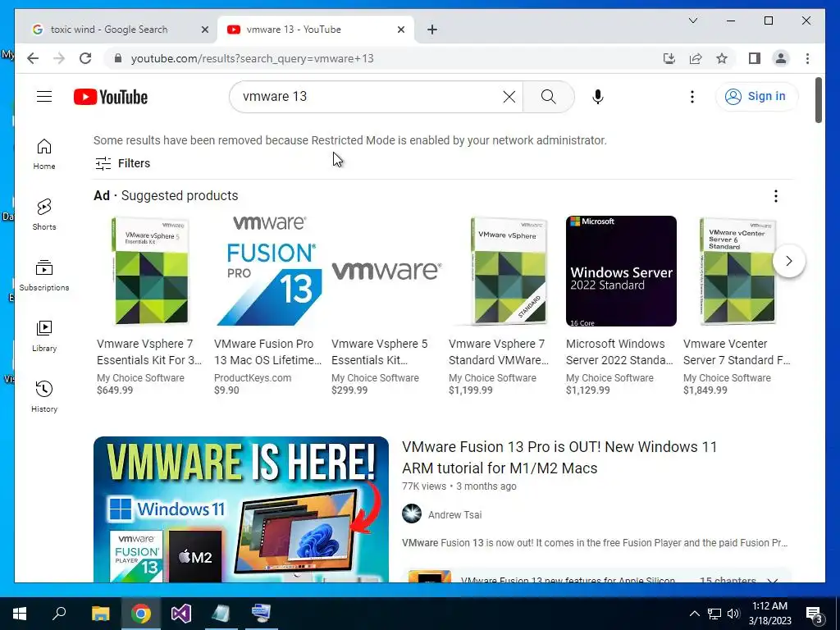This screenshot has width=840, height=630.
Task: Open Andrew Tsai channel name
Action: coord(454,515)
